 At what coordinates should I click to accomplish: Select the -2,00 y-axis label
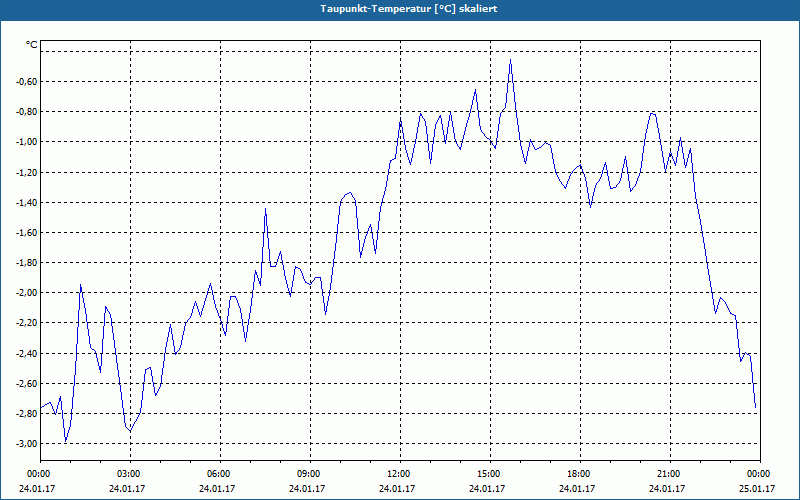click(x=26, y=293)
